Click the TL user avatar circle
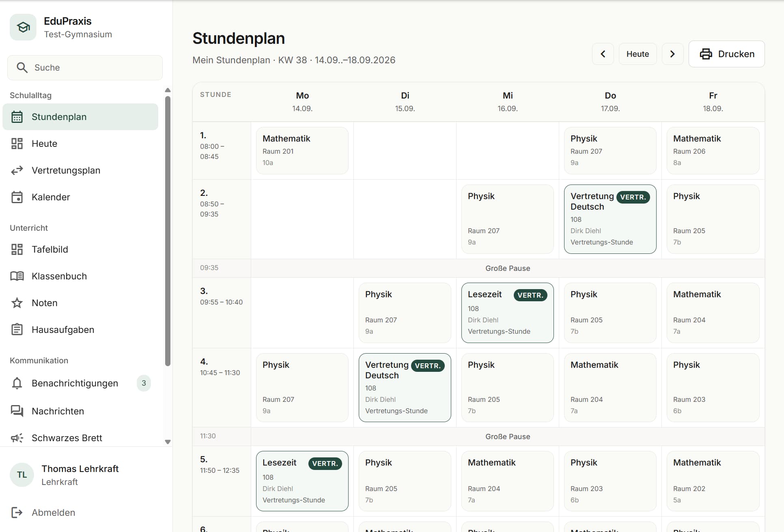The height and width of the screenshot is (532, 784). tap(22, 475)
